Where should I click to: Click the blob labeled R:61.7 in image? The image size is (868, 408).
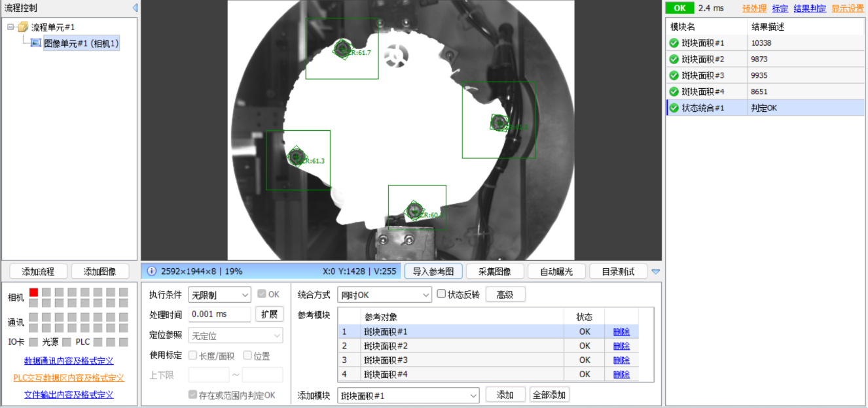[x=342, y=48]
